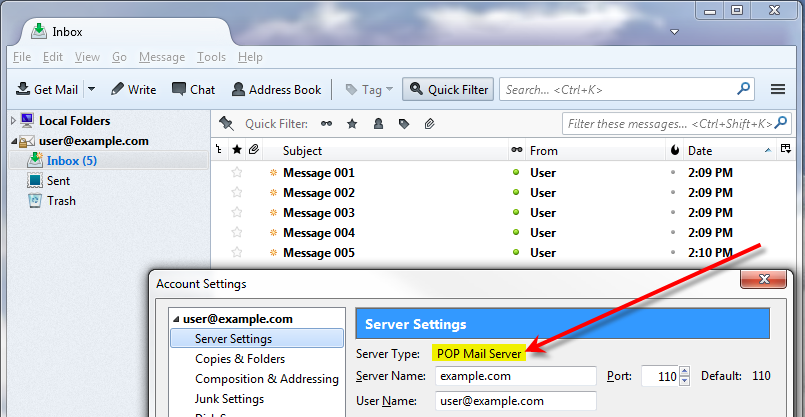Filter messages with attachments paperclip icon
This screenshot has height=417, width=805.
(430, 124)
